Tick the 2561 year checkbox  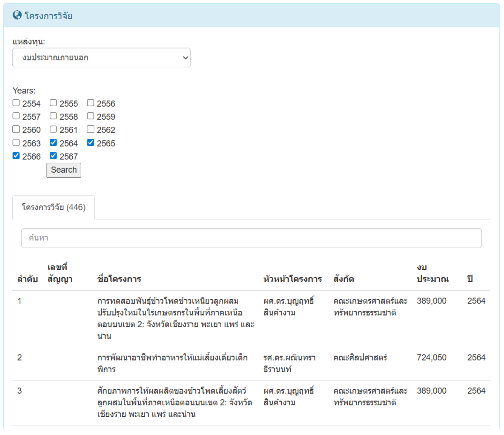point(53,129)
